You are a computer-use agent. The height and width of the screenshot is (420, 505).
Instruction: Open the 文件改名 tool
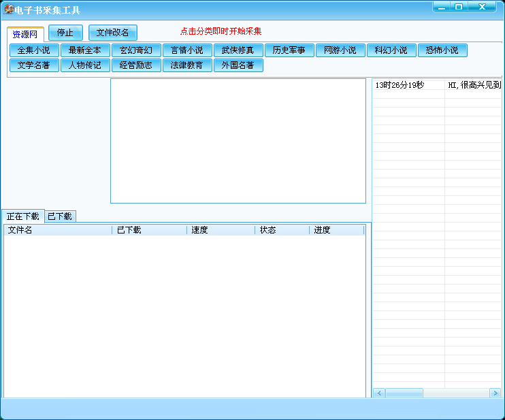(113, 33)
